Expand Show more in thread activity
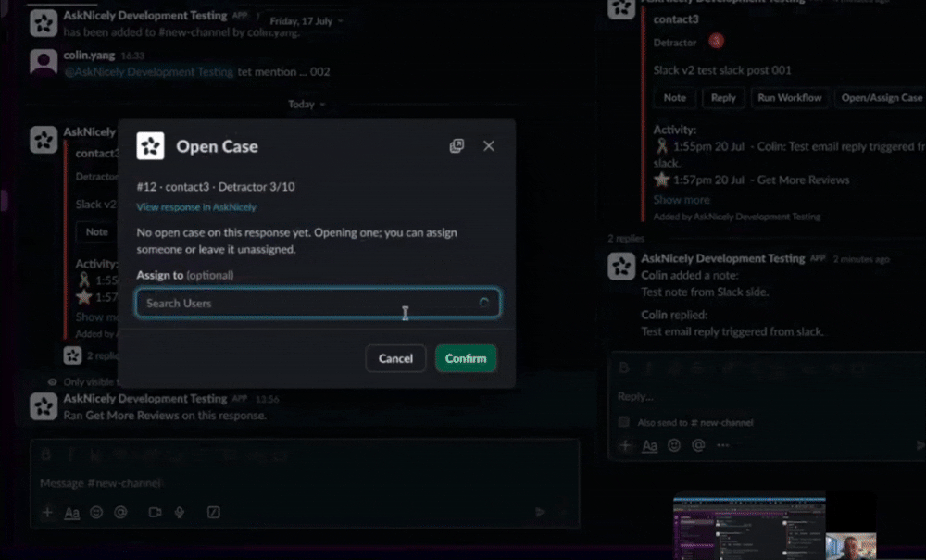Image resolution: width=926 pixels, height=560 pixels. point(682,199)
